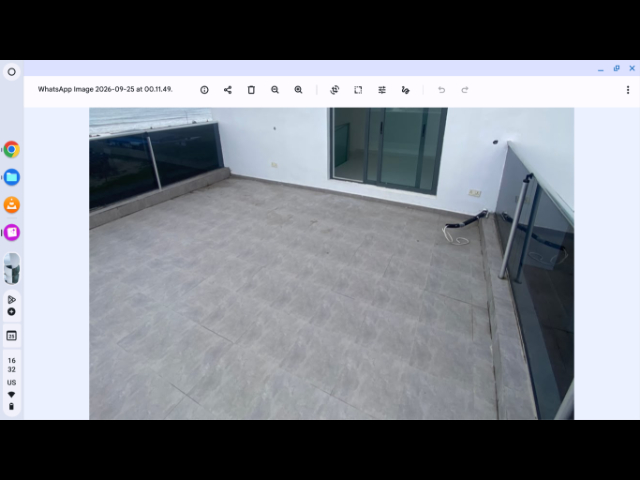Share the WhatsApp image
The height and width of the screenshot is (480, 640).
pyautogui.click(x=228, y=90)
